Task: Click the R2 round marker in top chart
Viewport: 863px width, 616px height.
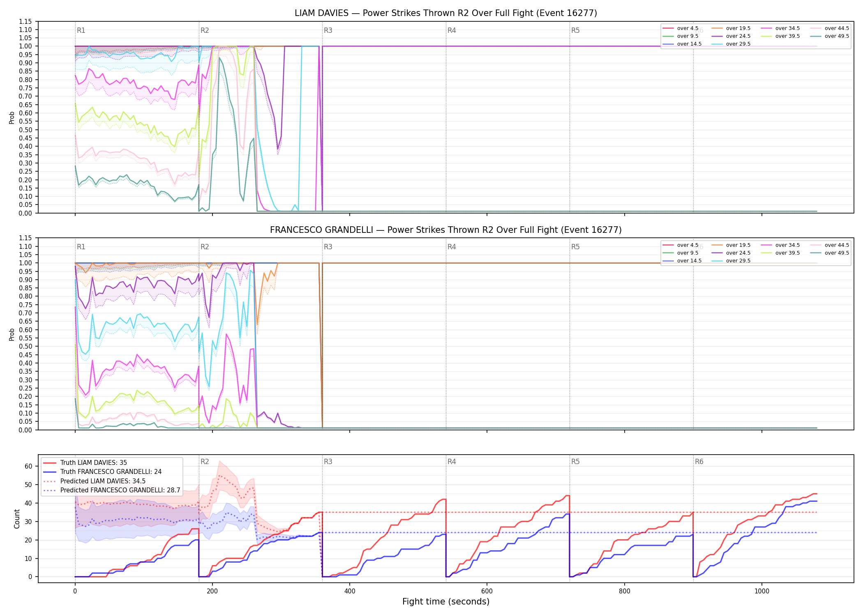Action: pyautogui.click(x=205, y=30)
